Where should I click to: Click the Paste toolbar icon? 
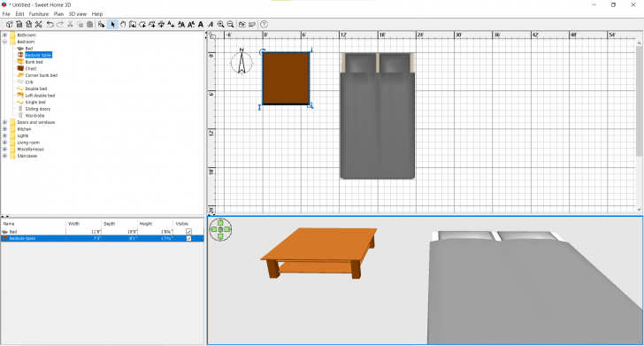tap(90, 25)
